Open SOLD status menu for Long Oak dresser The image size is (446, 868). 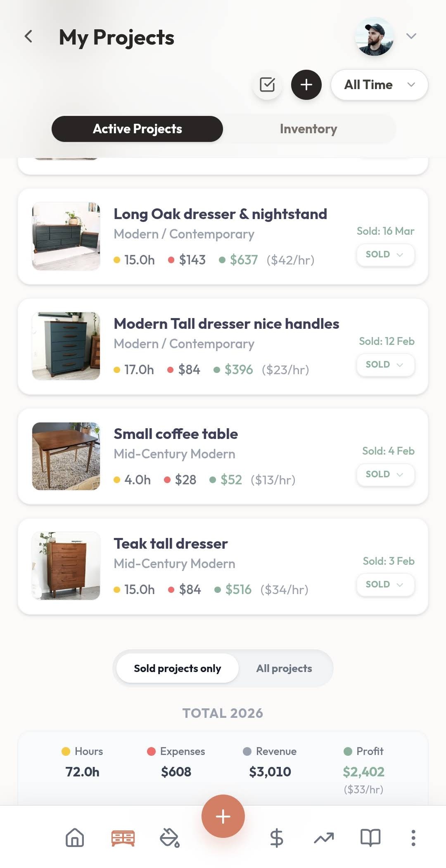click(385, 255)
